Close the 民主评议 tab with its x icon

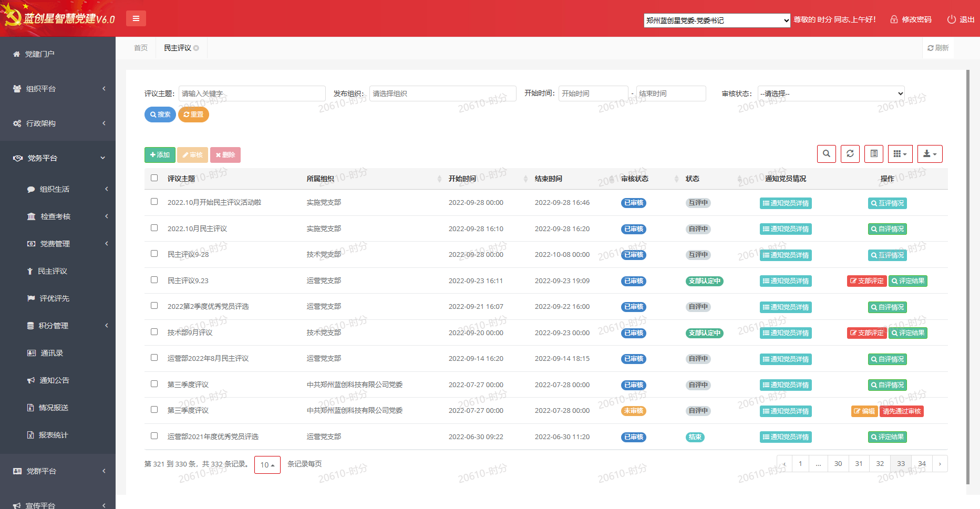pos(196,48)
